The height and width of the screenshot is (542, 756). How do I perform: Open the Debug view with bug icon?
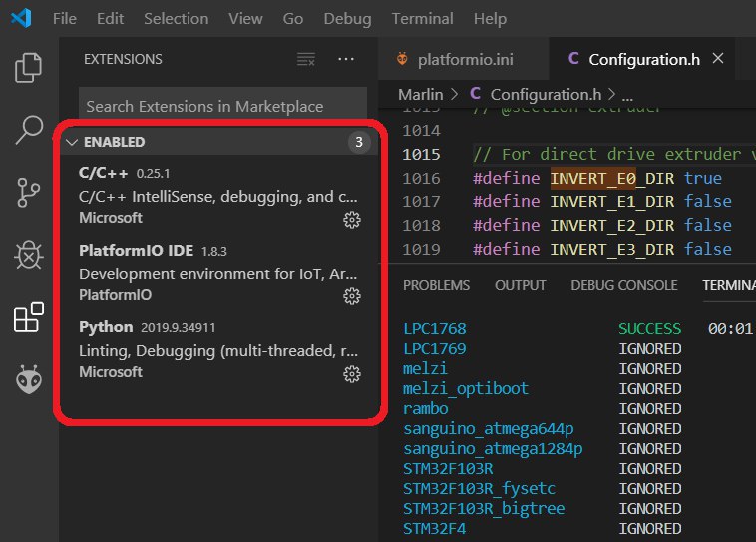(29, 255)
